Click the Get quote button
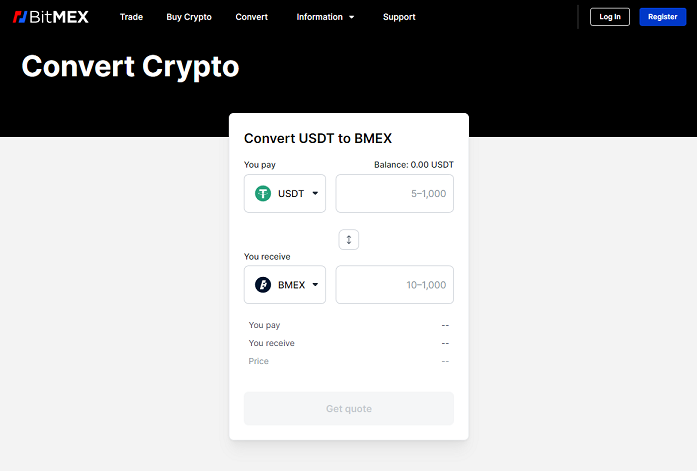 tap(349, 408)
